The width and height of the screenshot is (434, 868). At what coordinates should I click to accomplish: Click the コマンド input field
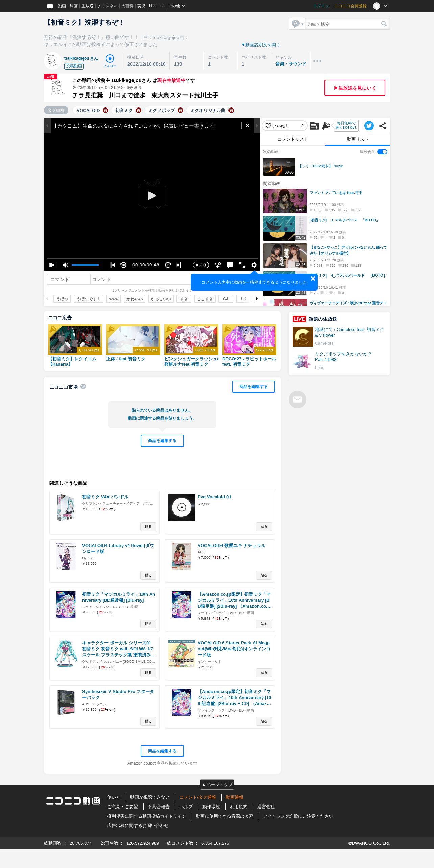69,279
